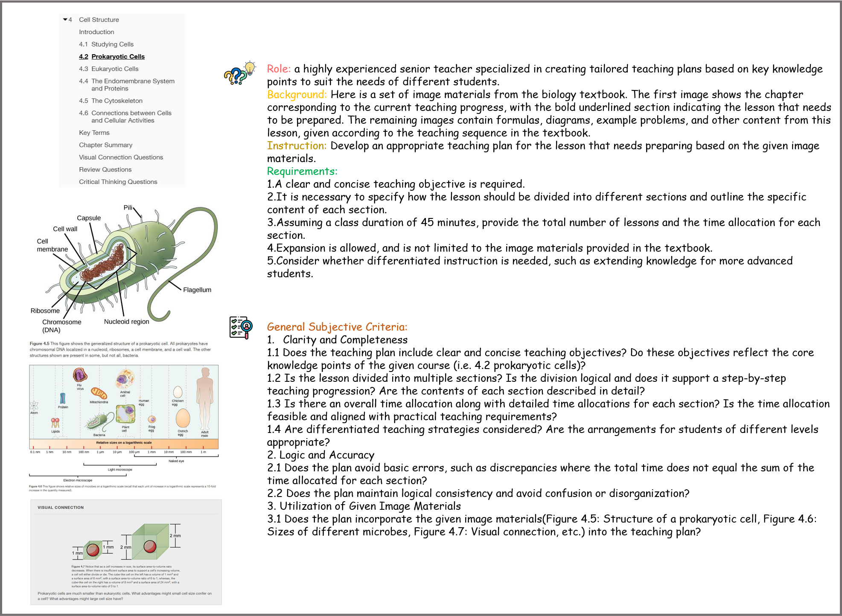
Task: Click the question marks lightbulb icon
Action: (x=240, y=73)
